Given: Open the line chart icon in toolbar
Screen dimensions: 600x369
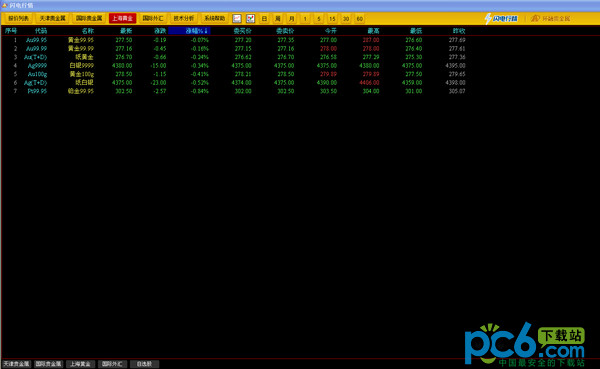Looking at the screenshot, I should 237,18.
